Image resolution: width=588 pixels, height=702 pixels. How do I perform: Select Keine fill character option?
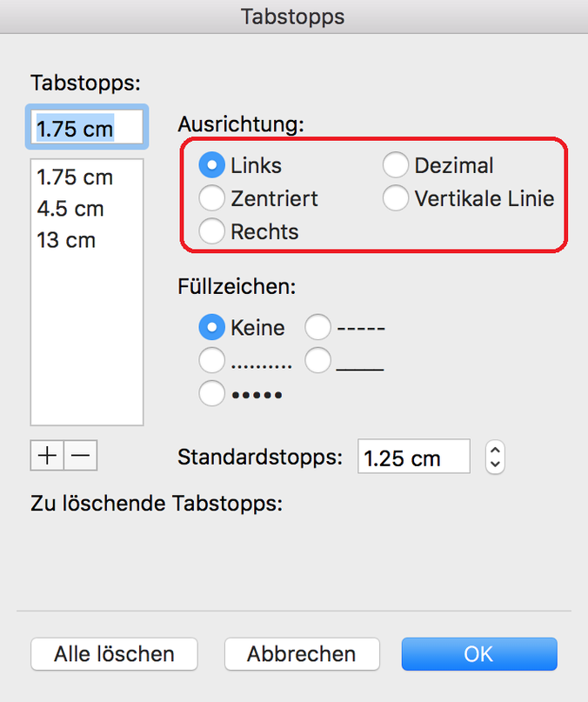pos(211,328)
